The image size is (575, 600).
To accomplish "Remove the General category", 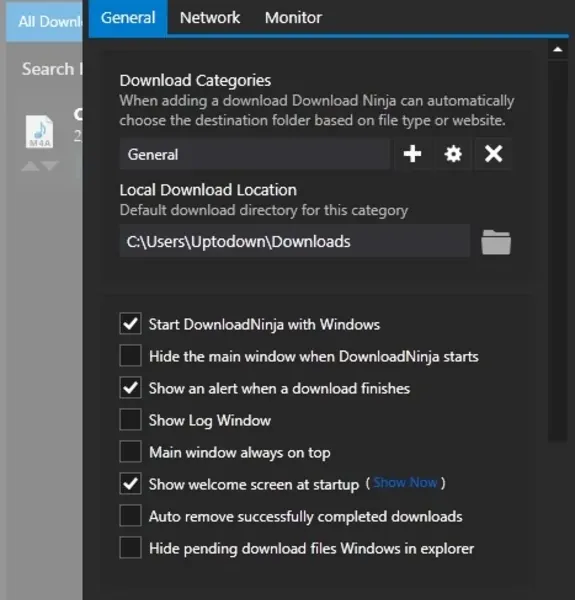I will click(493, 154).
